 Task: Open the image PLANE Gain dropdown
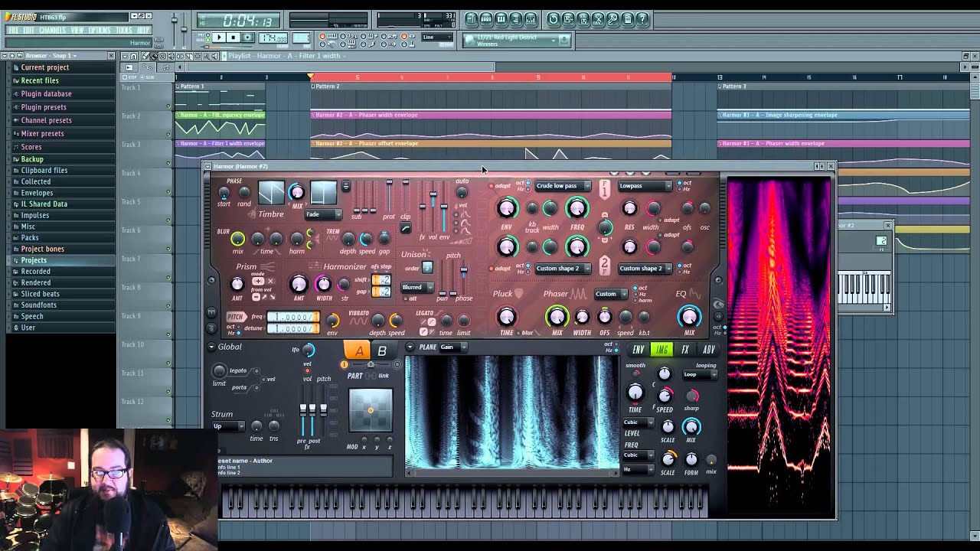tap(452, 347)
